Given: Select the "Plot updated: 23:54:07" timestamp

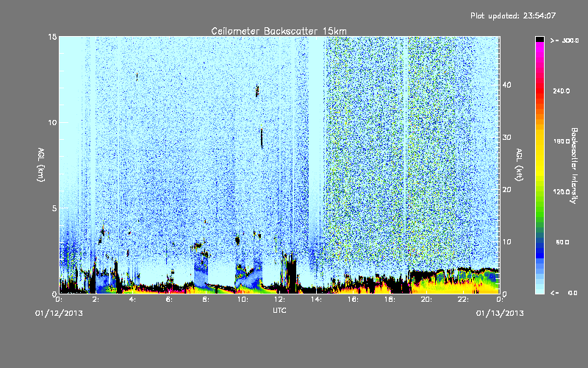Looking at the screenshot, I should click(512, 15).
